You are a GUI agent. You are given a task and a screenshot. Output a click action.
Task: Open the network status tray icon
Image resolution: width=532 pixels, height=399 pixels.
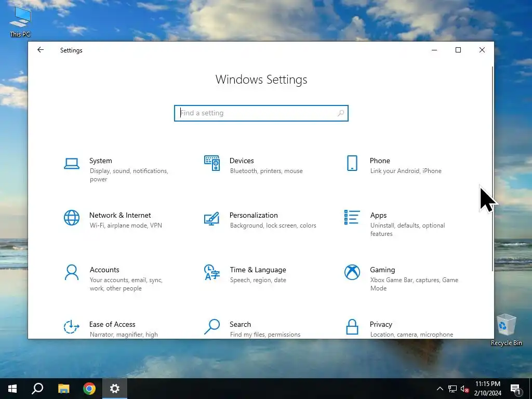[453, 389]
